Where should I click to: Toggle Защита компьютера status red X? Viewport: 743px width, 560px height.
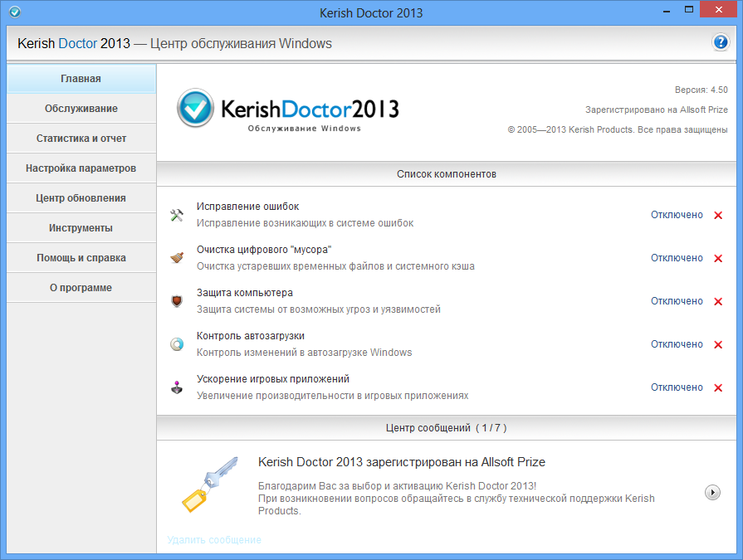(718, 301)
